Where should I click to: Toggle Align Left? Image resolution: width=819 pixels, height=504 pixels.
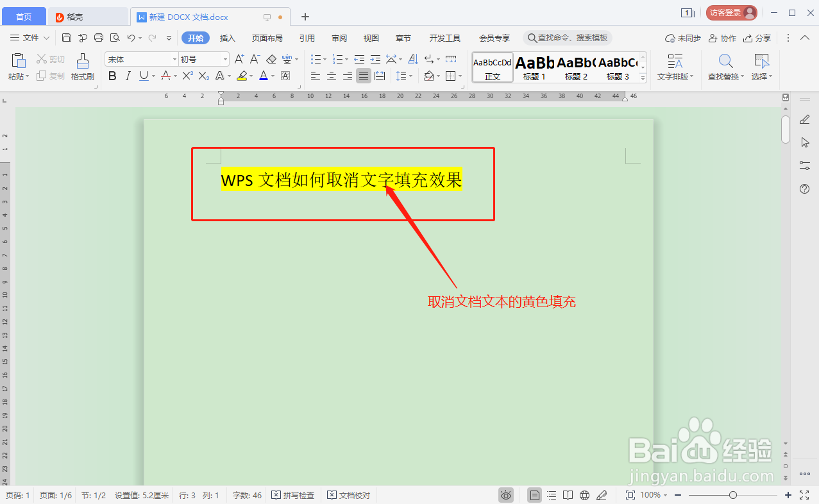coord(315,76)
